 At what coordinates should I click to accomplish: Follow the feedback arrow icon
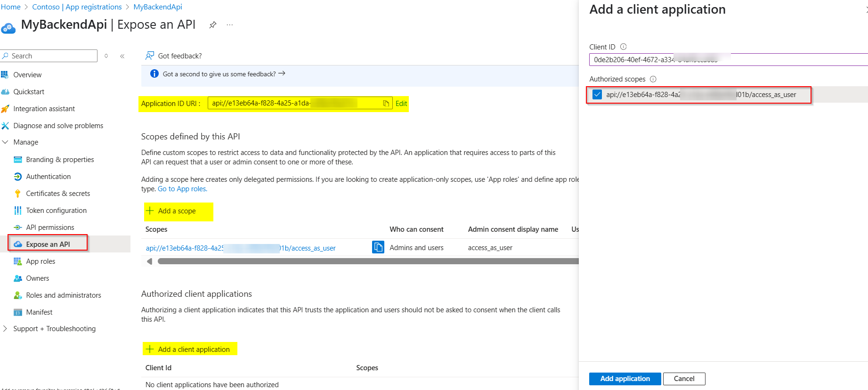point(282,73)
